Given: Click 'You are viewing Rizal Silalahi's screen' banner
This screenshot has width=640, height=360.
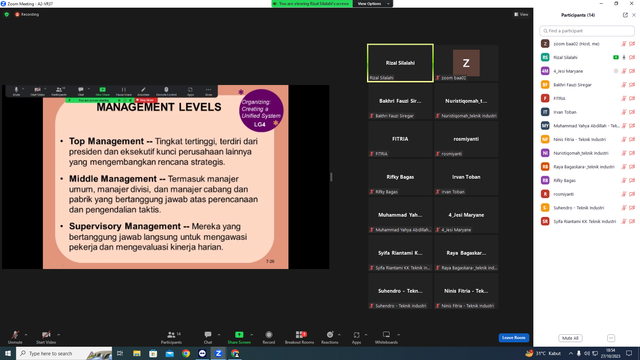Looking at the screenshot, I should pyautogui.click(x=312, y=4).
